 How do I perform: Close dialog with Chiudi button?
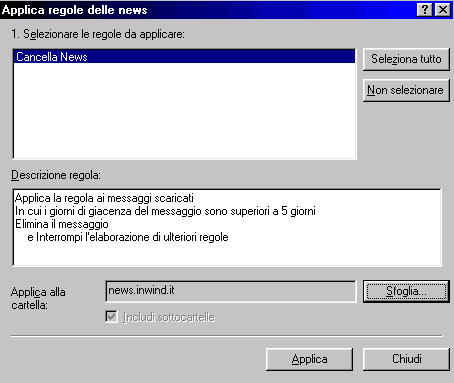click(406, 359)
